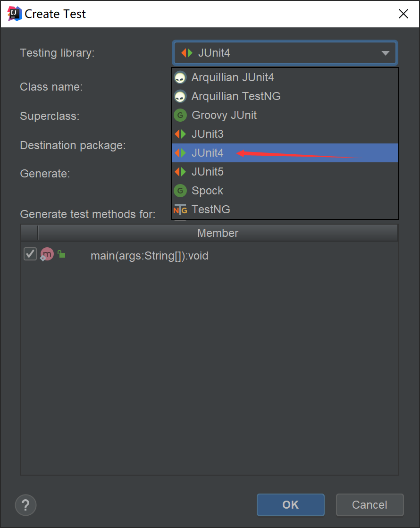Collapse the Testing library dropdown arrow
This screenshot has width=420, height=528.
point(386,53)
